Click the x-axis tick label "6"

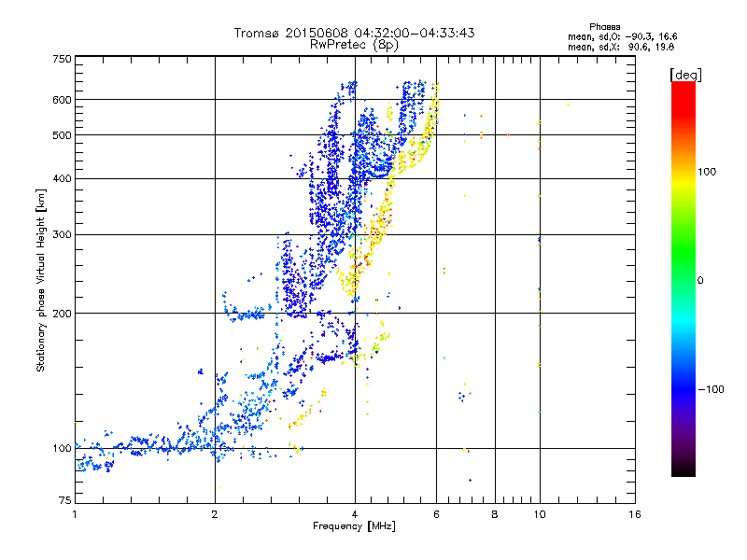pos(436,514)
